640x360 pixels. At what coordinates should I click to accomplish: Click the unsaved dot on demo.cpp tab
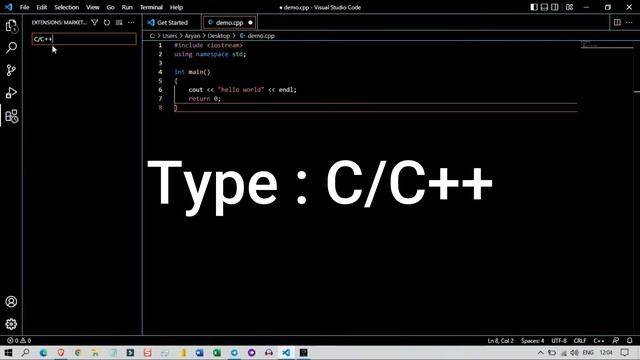click(250, 22)
